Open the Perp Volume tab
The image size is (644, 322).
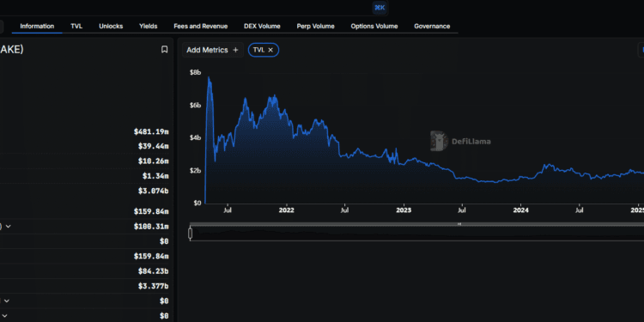click(x=315, y=27)
